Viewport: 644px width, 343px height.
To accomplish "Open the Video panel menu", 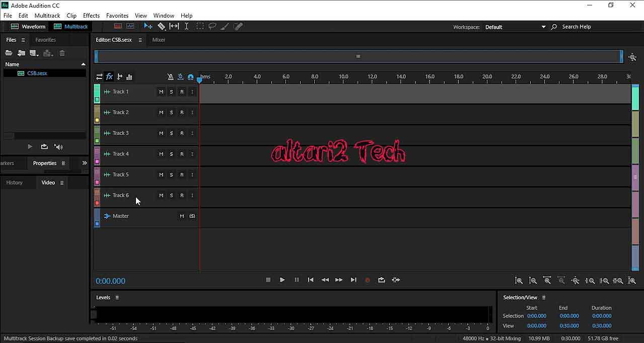I will 62,183.
